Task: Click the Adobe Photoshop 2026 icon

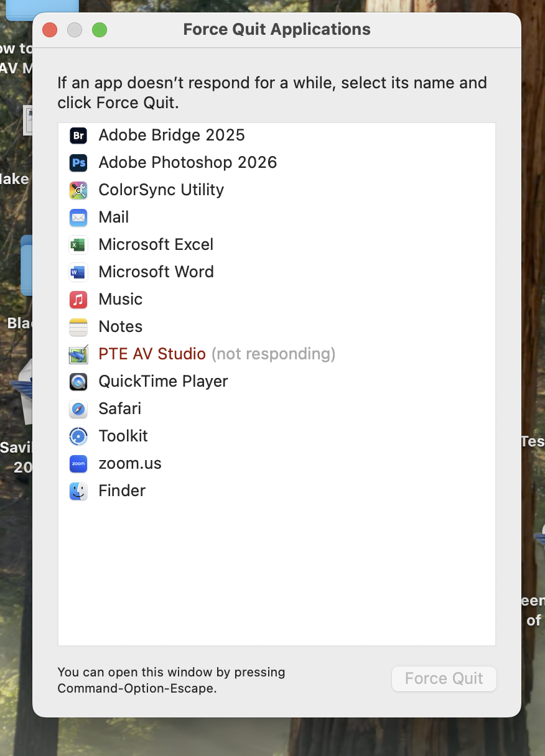Action: click(x=78, y=163)
